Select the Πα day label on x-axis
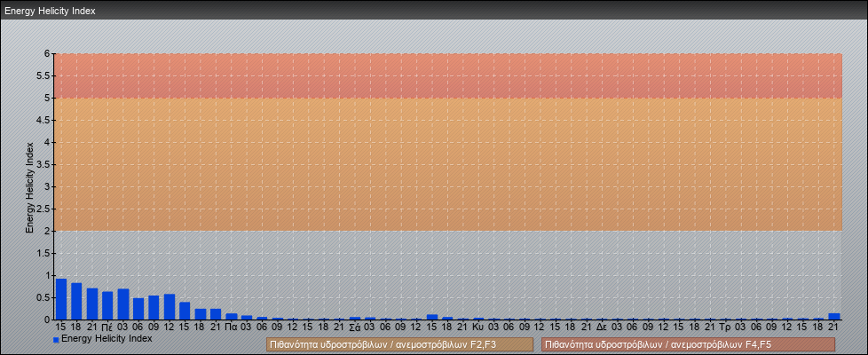The height and width of the screenshot is (355, 868). [x=231, y=327]
